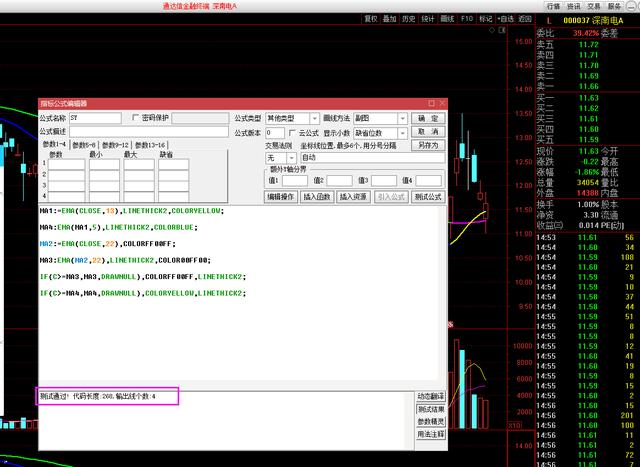Click the IF(C>=MA4 formula line

pyautogui.click(x=143, y=293)
